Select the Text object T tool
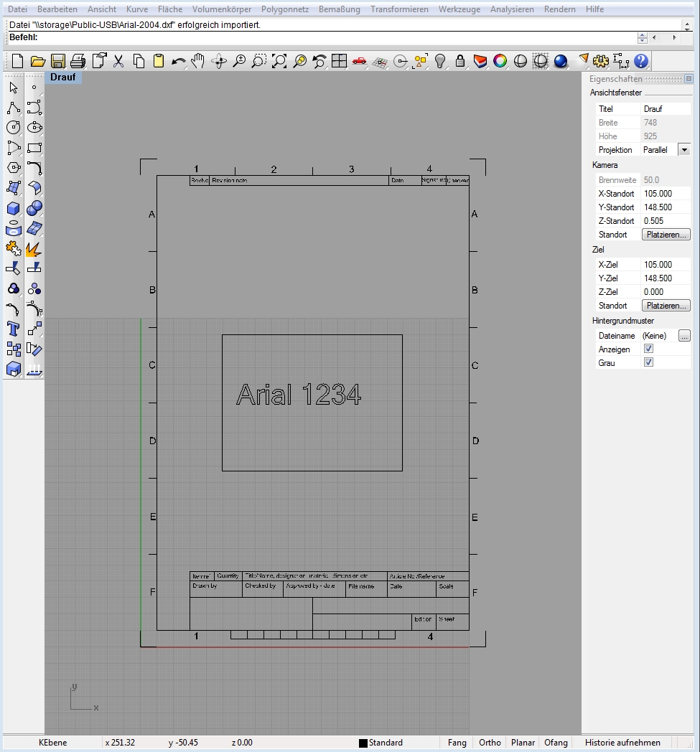Viewport: 700px width, 752px height. 14,329
